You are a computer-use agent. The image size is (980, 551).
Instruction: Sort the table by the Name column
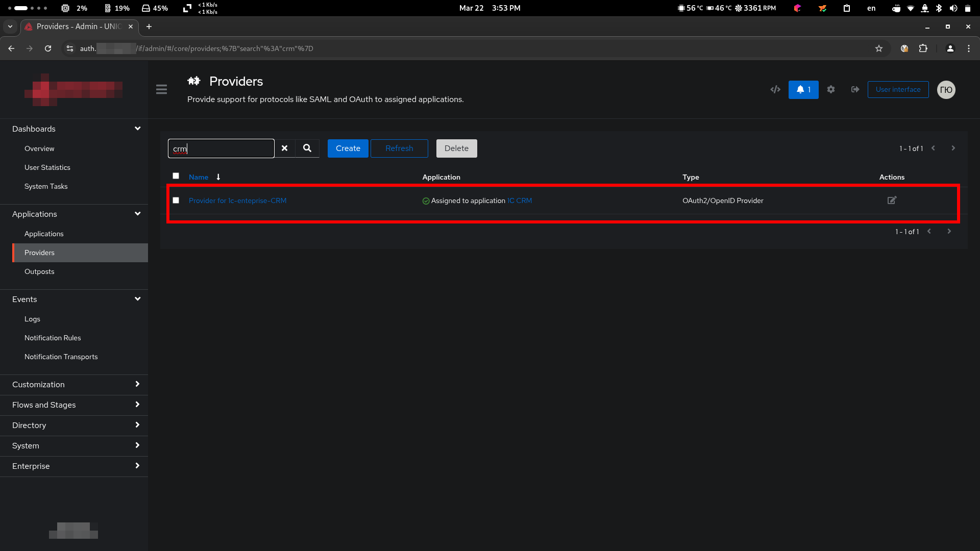[x=199, y=177]
